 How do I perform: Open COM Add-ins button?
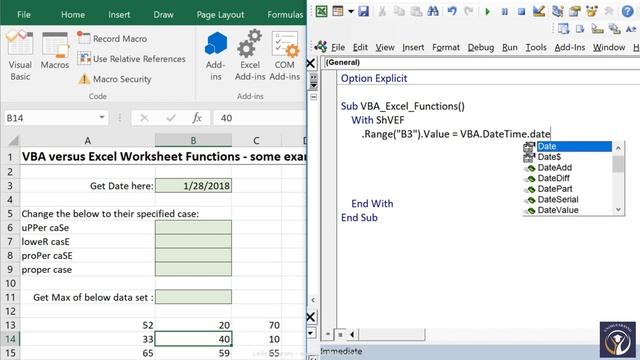pyautogui.click(x=284, y=56)
